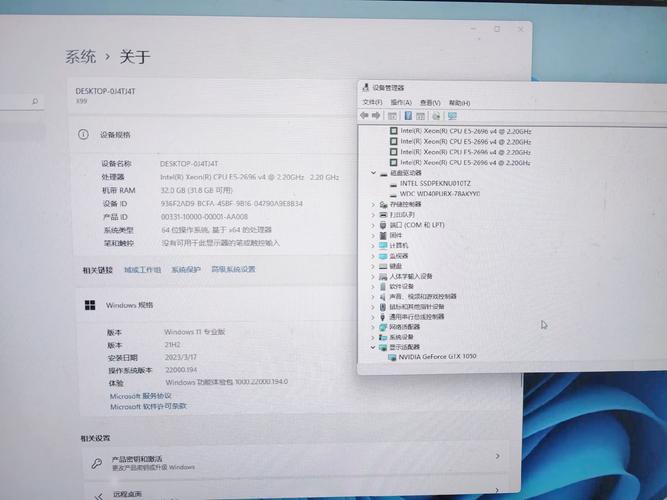Click the Back arrow in Device Manager toolbar
Viewport: 667px width, 500px height.
point(364,115)
